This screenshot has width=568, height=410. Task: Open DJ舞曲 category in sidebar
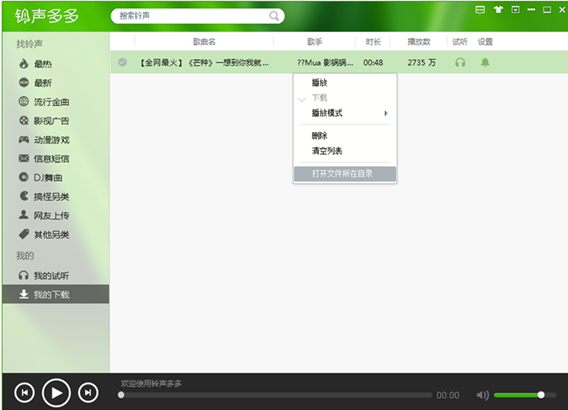(x=41, y=177)
